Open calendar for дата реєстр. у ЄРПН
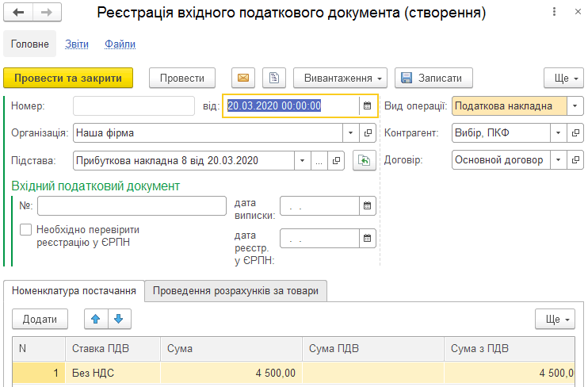 (367, 239)
